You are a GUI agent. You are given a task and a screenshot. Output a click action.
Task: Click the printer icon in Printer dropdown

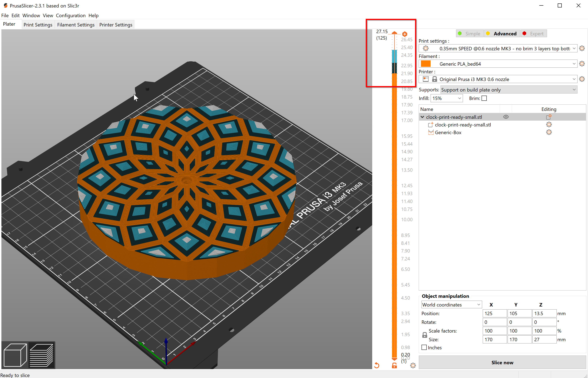coord(426,79)
